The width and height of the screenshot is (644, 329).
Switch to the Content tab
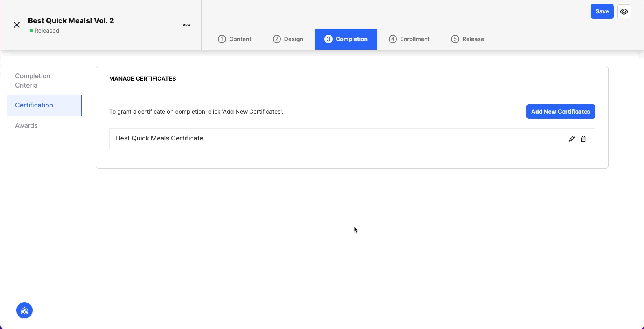pyautogui.click(x=235, y=39)
